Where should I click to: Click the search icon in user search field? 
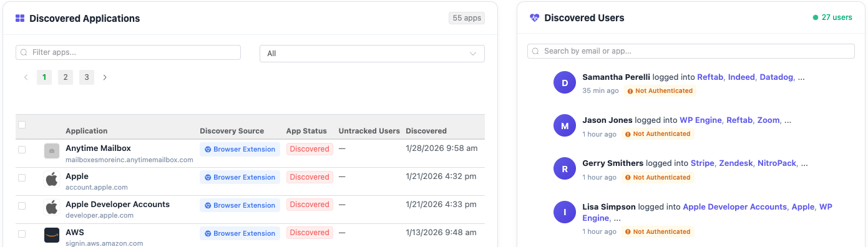click(x=536, y=51)
